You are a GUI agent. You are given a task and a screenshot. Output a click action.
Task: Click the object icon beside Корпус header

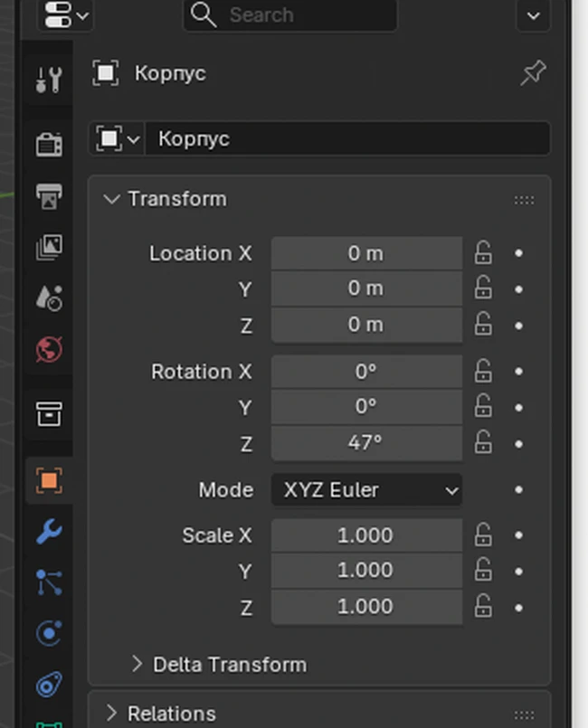pos(106,73)
